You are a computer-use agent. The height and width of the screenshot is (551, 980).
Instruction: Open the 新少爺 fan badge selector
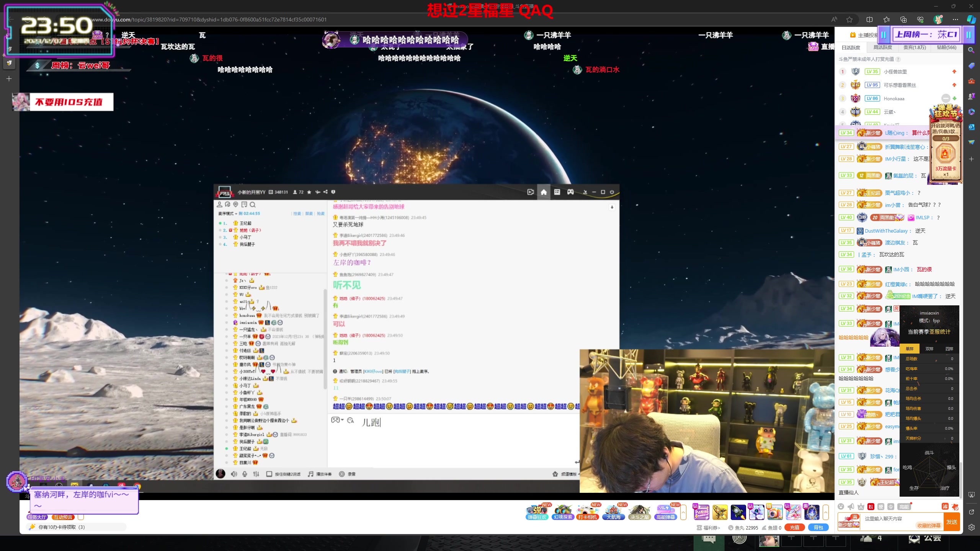click(848, 522)
